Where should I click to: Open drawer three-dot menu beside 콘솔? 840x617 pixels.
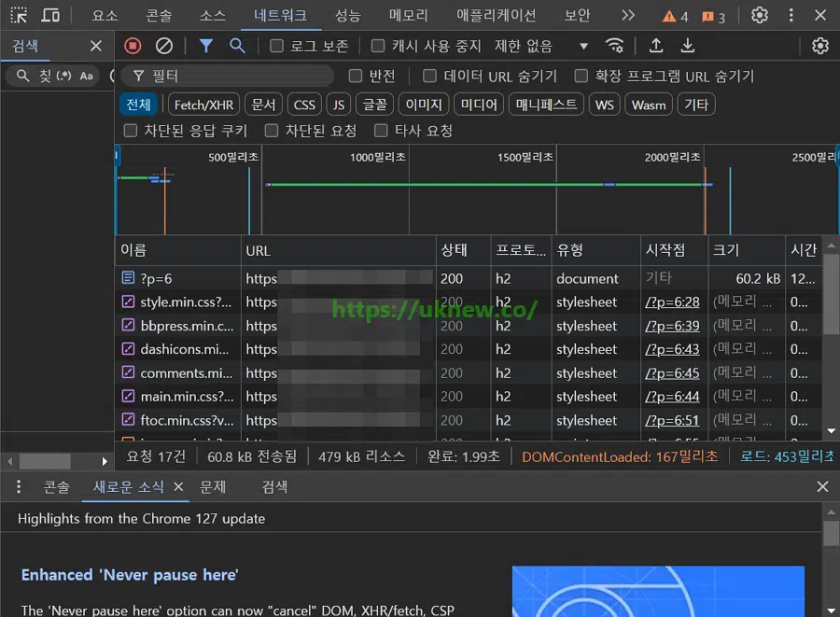(19, 486)
